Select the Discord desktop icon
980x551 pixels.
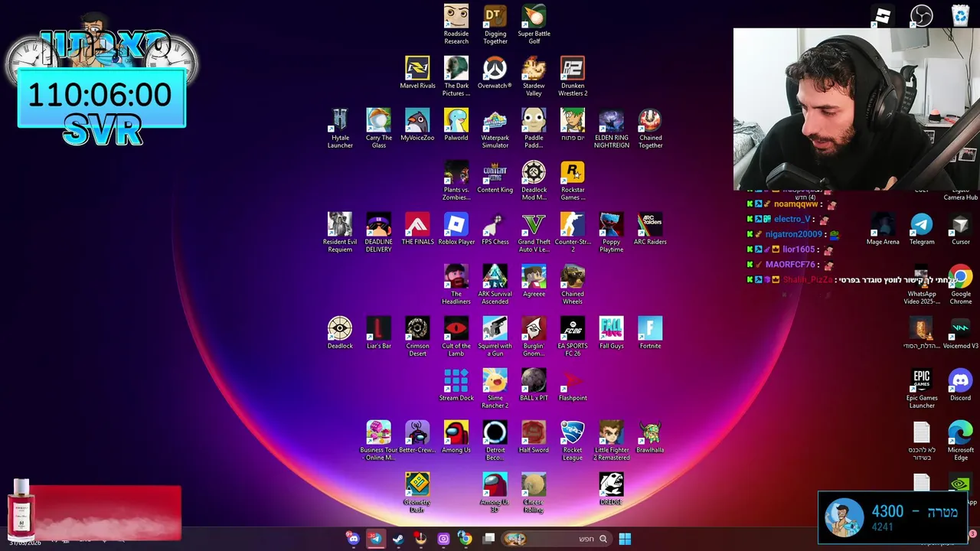pos(961,385)
